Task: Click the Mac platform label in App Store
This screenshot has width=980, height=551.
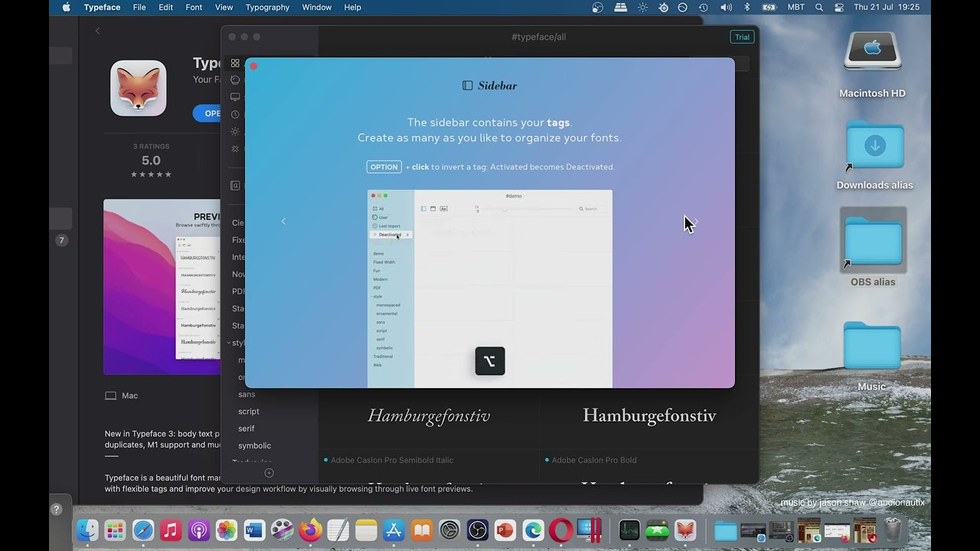Action: [122, 396]
